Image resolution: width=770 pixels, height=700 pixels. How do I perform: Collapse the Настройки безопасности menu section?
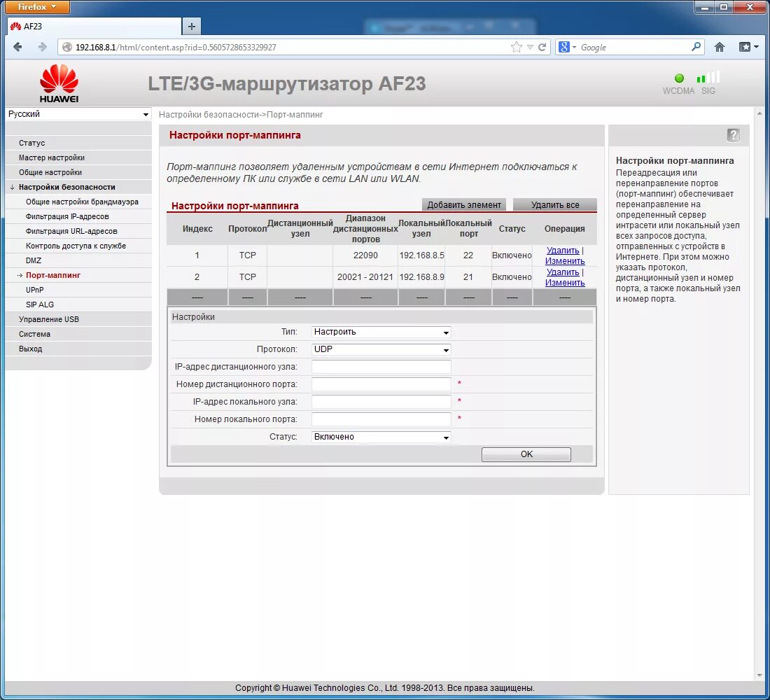coord(66,187)
